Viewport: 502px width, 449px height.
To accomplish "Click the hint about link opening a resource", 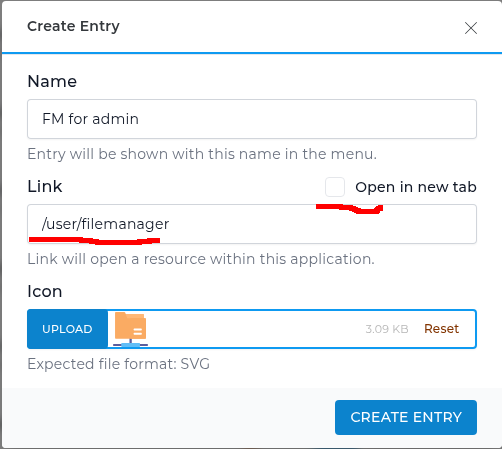I will [x=201, y=259].
